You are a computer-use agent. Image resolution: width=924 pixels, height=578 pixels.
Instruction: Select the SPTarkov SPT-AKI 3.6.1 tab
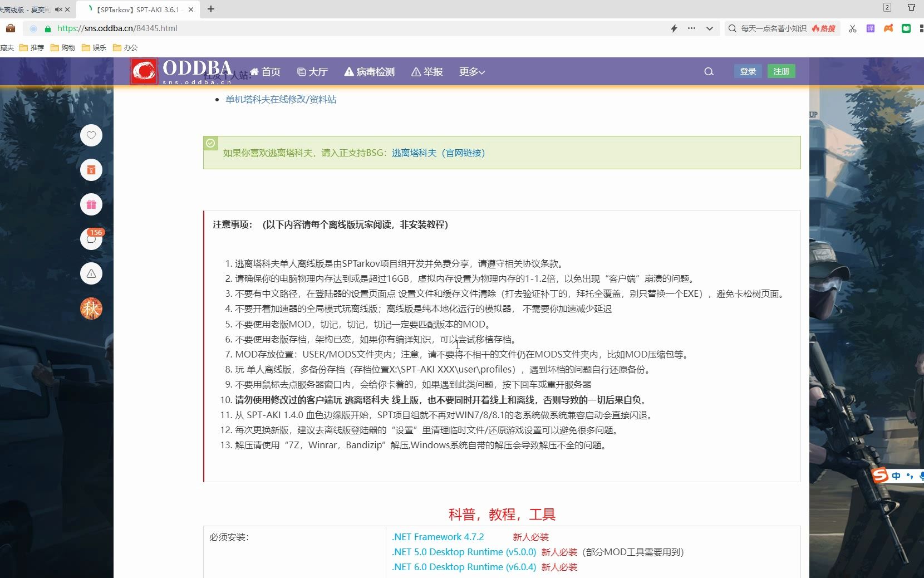(x=138, y=9)
